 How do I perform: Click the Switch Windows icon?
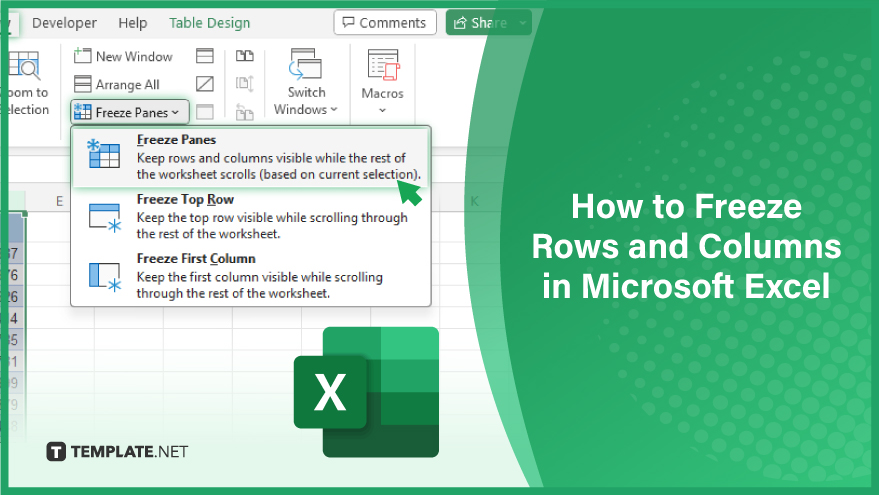click(306, 64)
